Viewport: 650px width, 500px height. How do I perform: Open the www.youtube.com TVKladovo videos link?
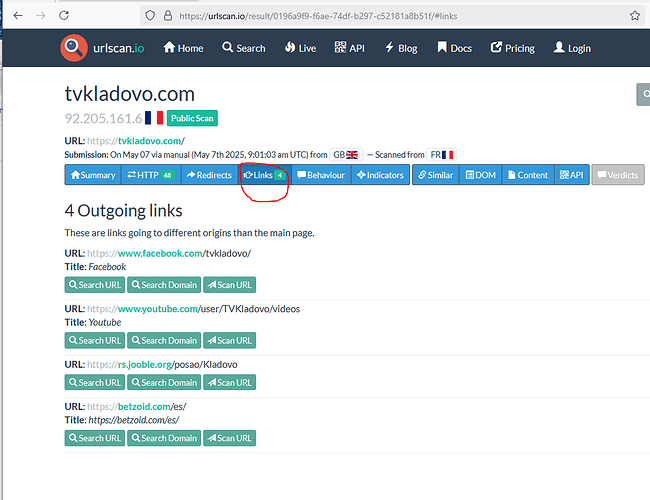[193, 309]
